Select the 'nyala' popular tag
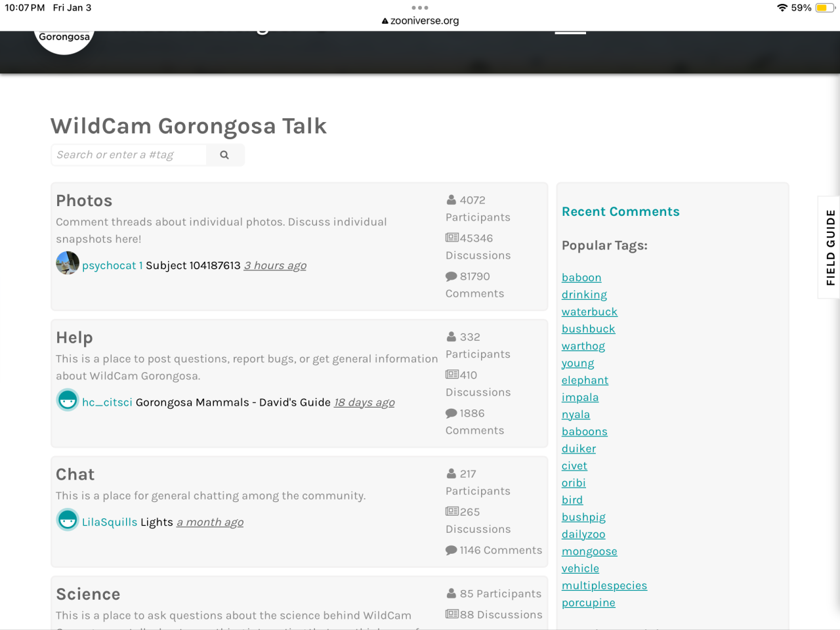 coord(576,414)
